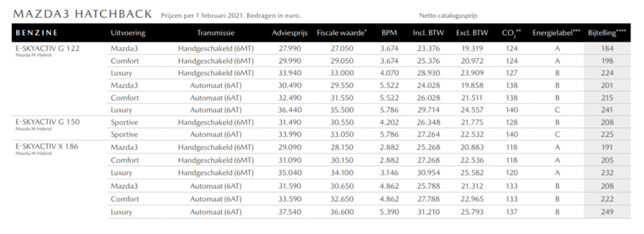Click the BPM column header
This screenshot has height=234, width=644.
tap(389, 33)
